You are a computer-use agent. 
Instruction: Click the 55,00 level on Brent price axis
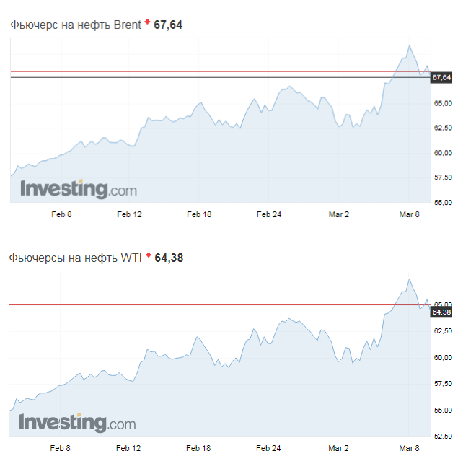[443, 202]
